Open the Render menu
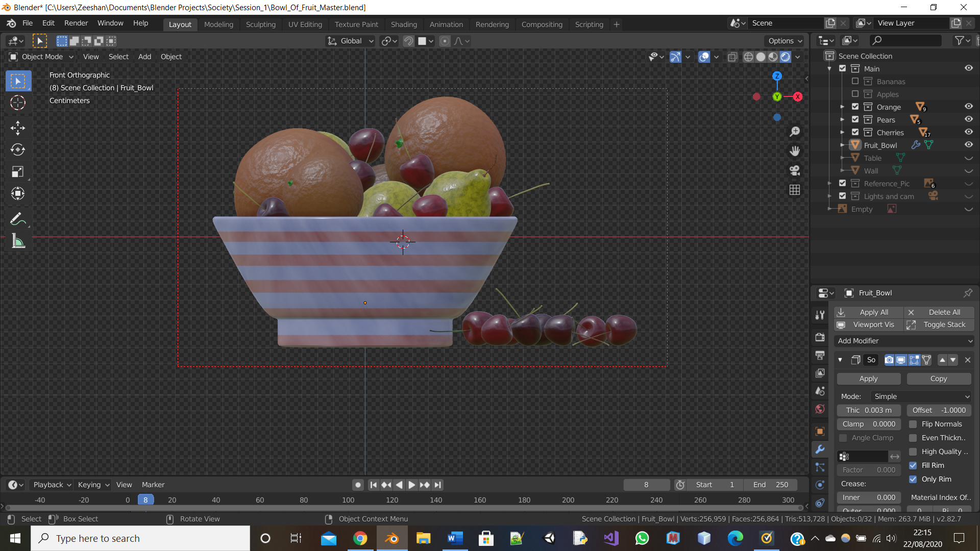The width and height of the screenshot is (980, 551). (76, 23)
